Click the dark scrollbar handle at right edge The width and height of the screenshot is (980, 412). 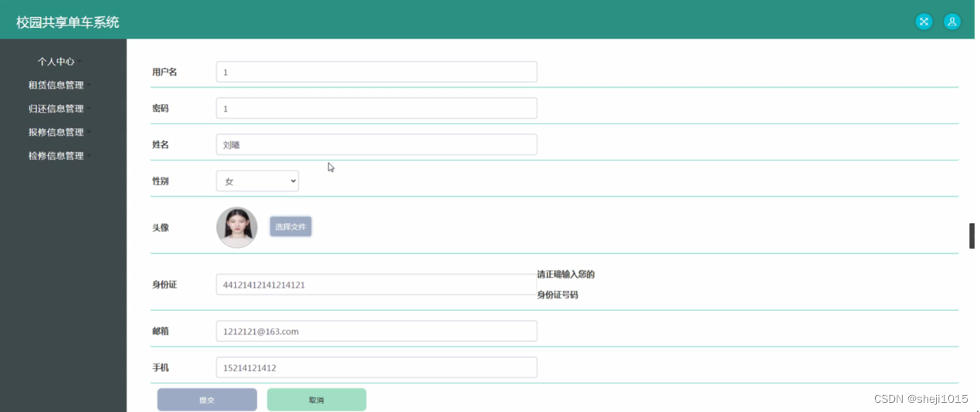[972, 236]
